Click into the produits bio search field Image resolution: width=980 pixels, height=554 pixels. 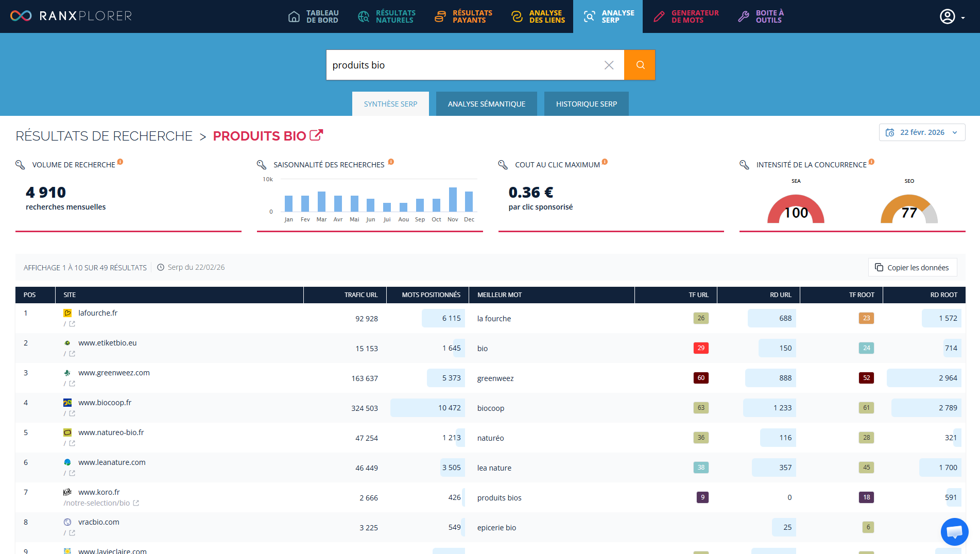(463, 65)
